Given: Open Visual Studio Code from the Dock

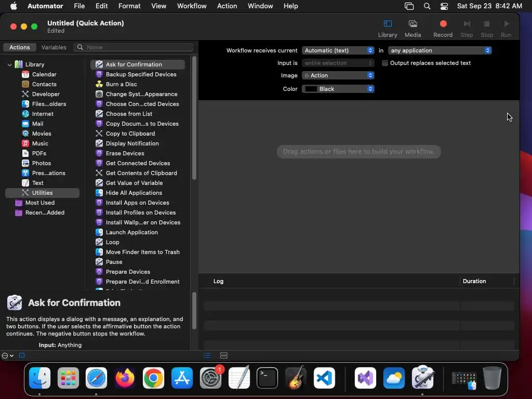Looking at the screenshot, I should [x=324, y=378].
